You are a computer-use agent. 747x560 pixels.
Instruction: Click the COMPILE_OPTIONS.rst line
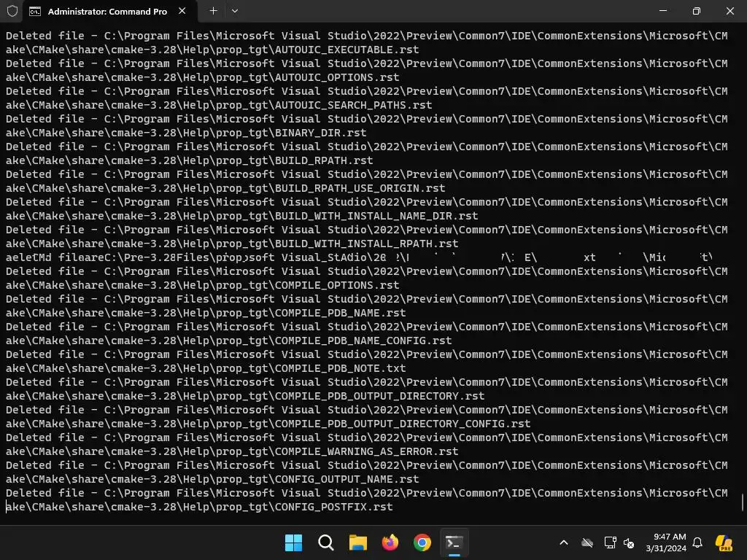(203, 285)
